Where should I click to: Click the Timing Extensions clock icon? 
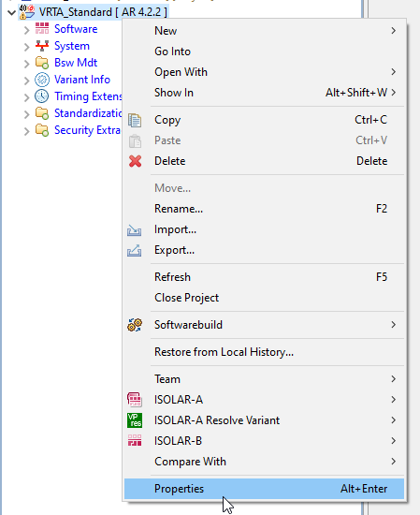click(x=42, y=96)
